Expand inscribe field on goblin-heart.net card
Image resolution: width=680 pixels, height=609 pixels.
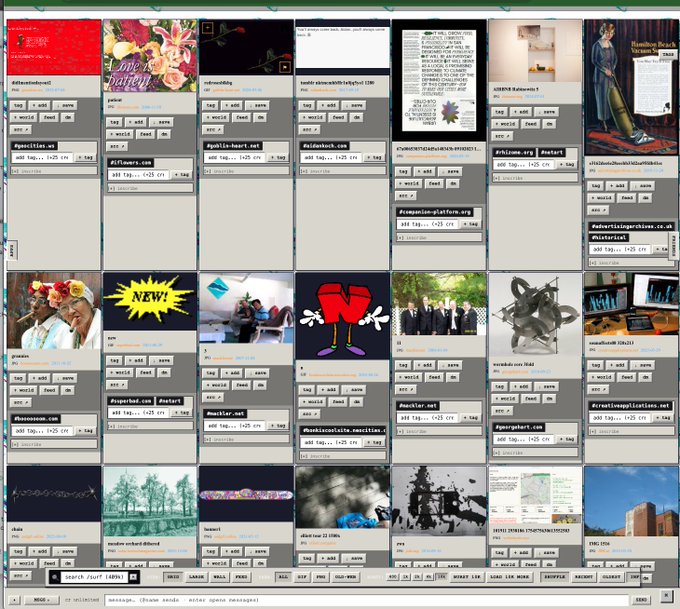(x=246, y=171)
